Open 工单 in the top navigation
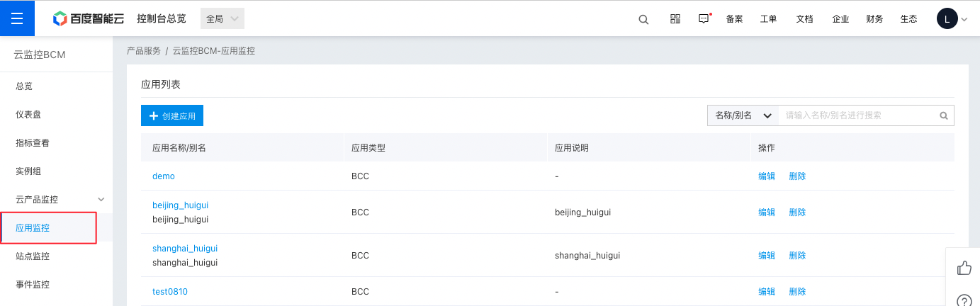This screenshot has width=980, height=306. [x=768, y=19]
